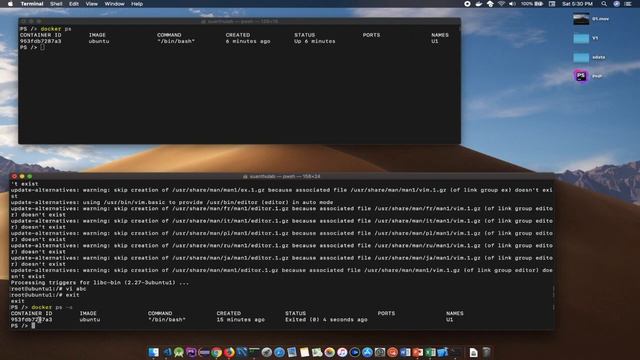Viewport: 640px width, 360px height.
Task: Open Photos from the Dock
Action: [x=330, y=352]
